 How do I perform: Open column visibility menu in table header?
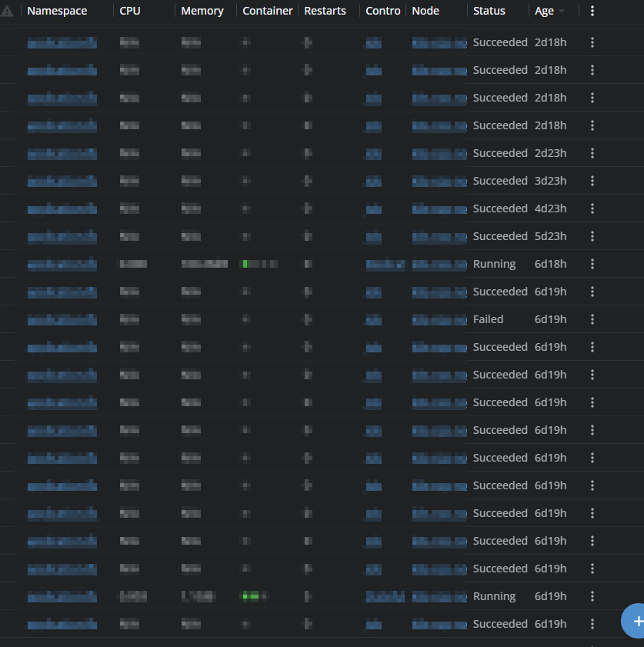592,11
